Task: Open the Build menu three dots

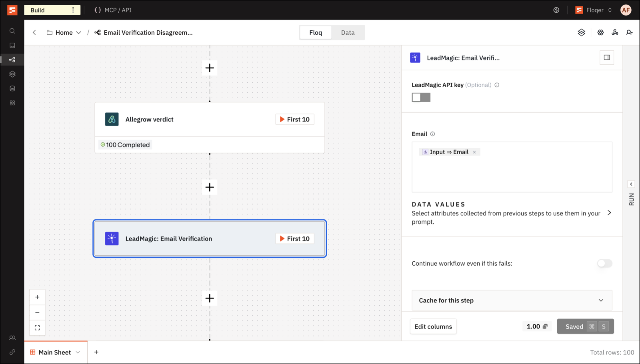Action: click(x=73, y=10)
